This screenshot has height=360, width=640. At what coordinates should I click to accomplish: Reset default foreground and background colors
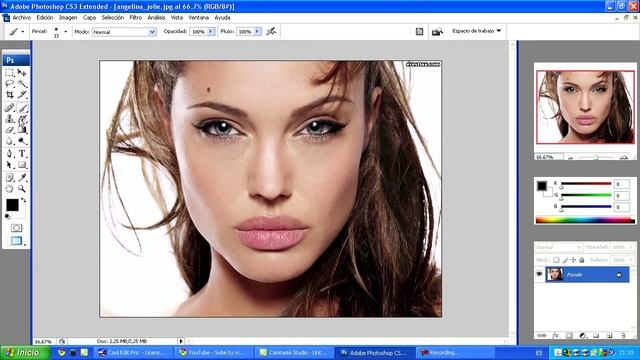(x=7, y=216)
